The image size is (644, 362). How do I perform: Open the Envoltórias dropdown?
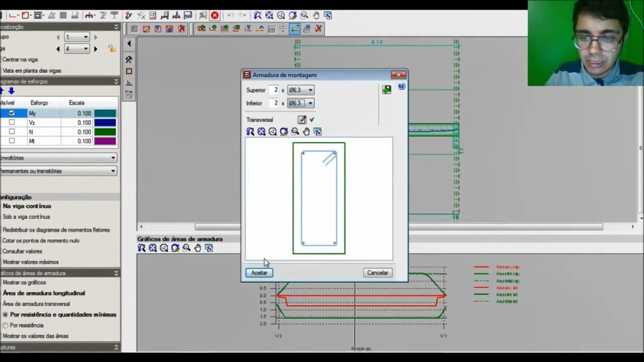pyautogui.click(x=58, y=158)
